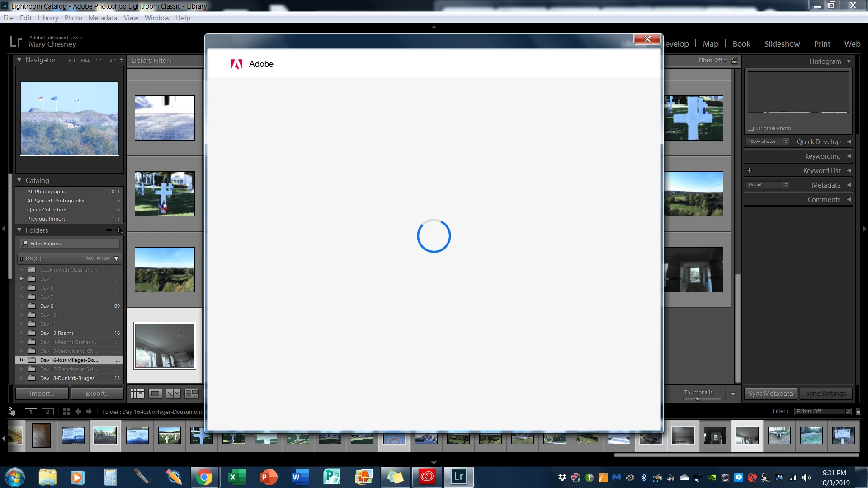Viewport: 868px width, 488px height.
Task: Adjust the Thumbnails size slider
Action: tap(698, 399)
